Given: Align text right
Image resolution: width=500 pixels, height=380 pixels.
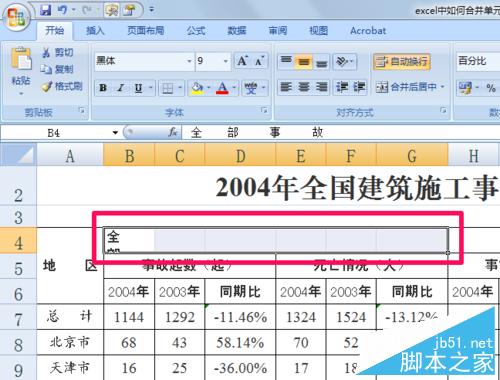Looking at the screenshot, I should click(x=321, y=87).
